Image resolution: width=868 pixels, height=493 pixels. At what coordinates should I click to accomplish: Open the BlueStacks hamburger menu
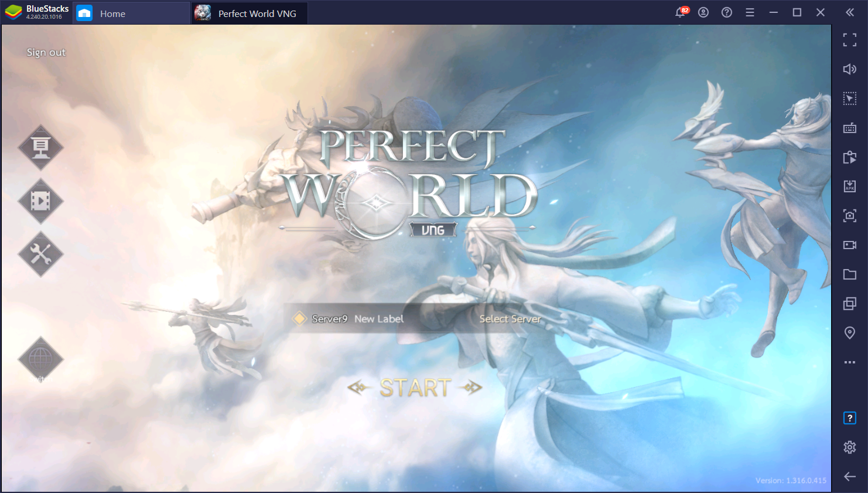click(750, 12)
